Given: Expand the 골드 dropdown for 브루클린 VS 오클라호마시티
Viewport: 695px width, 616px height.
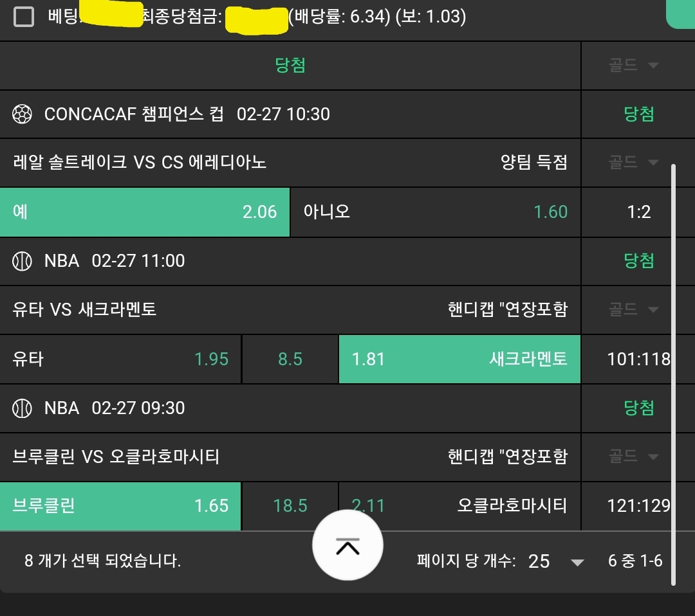Looking at the screenshot, I should (634, 457).
